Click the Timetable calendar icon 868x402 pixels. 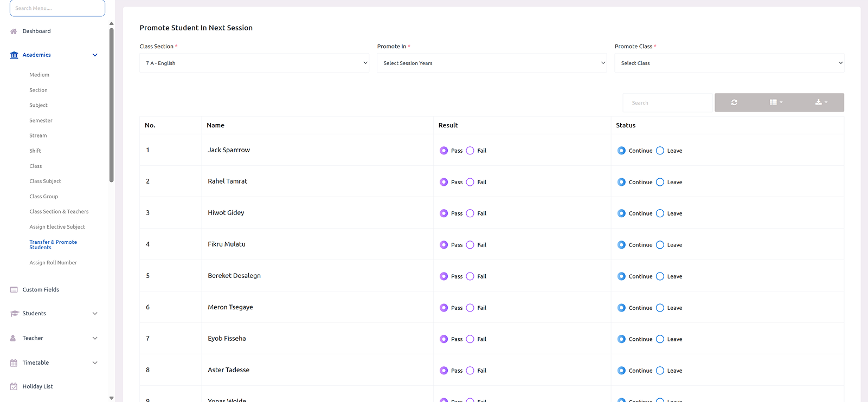pyautogui.click(x=14, y=363)
